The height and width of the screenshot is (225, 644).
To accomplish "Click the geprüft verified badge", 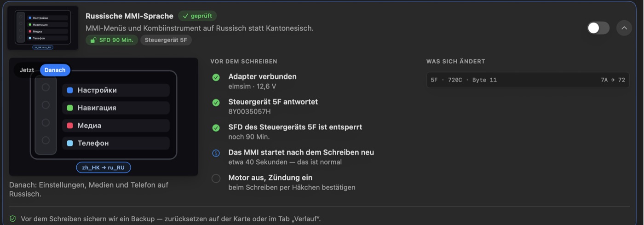I will pos(197,16).
